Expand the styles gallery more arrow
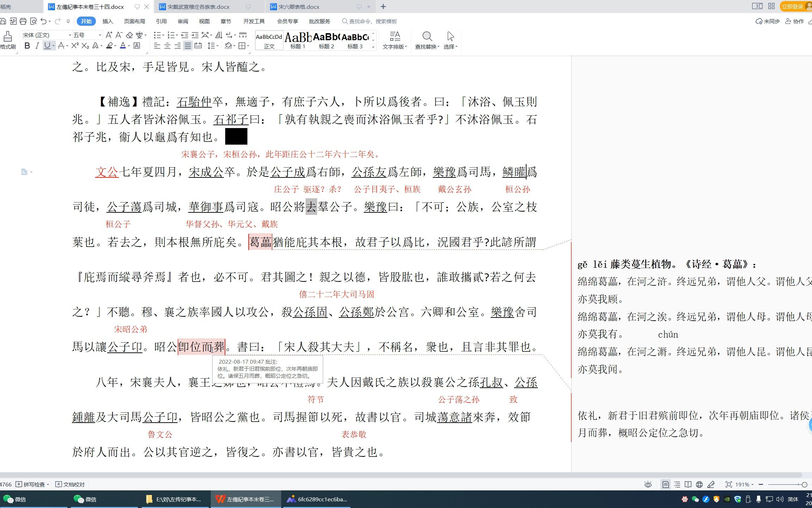The height and width of the screenshot is (508, 812). point(373,47)
